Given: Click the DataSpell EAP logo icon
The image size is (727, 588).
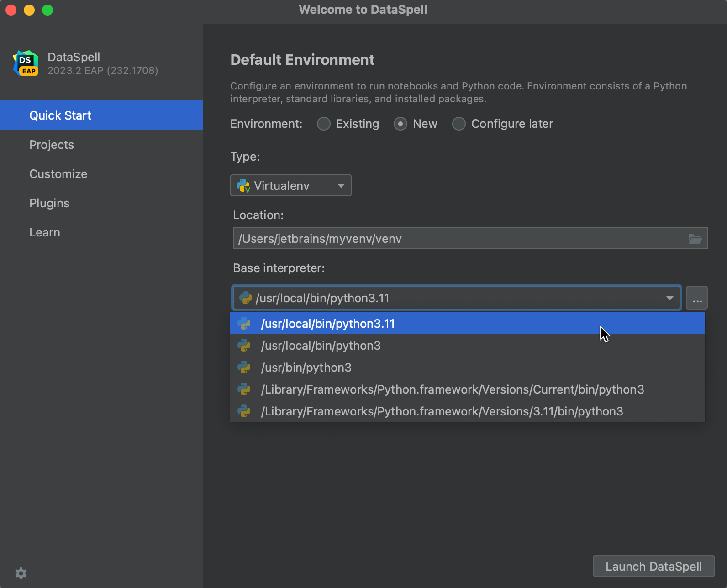Looking at the screenshot, I should point(26,63).
